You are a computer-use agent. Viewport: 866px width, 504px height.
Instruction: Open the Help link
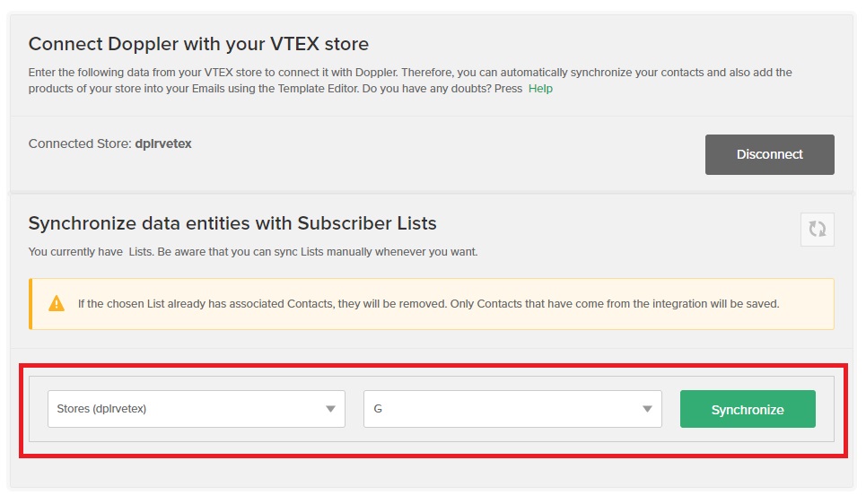click(x=540, y=88)
